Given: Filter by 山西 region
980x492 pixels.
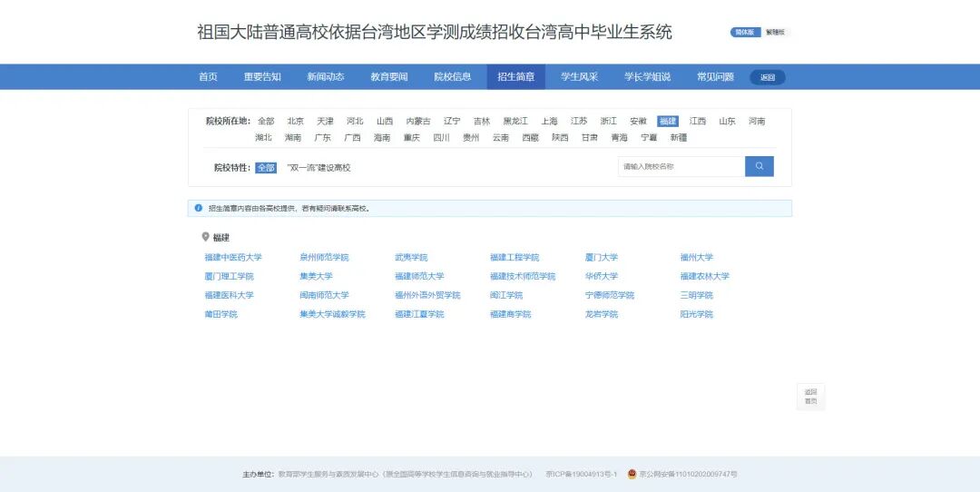Looking at the screenshot, I should (x=385, y=122).
